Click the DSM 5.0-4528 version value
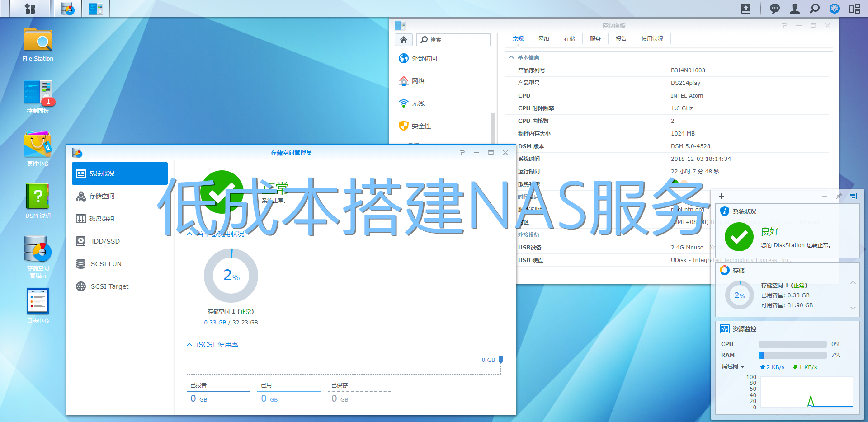 coord(691,146)
